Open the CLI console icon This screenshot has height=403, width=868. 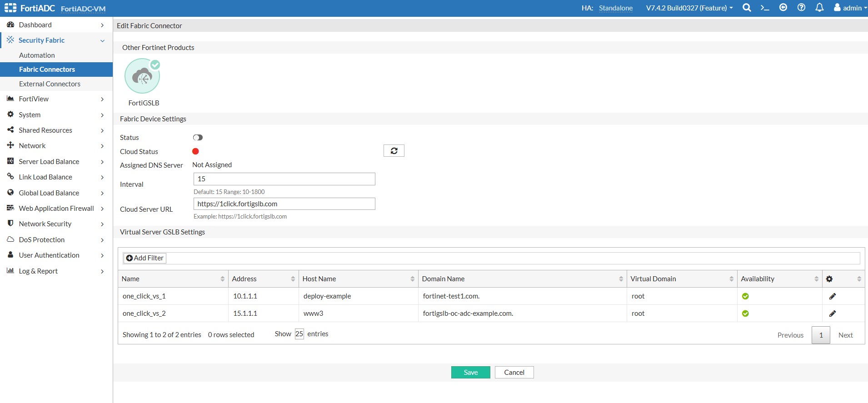click(765, 8)
